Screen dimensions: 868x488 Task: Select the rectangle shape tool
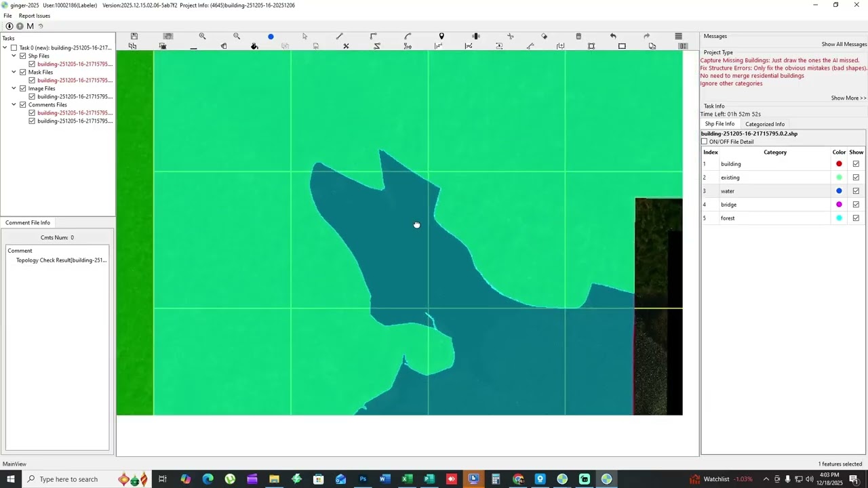[622, 46]
